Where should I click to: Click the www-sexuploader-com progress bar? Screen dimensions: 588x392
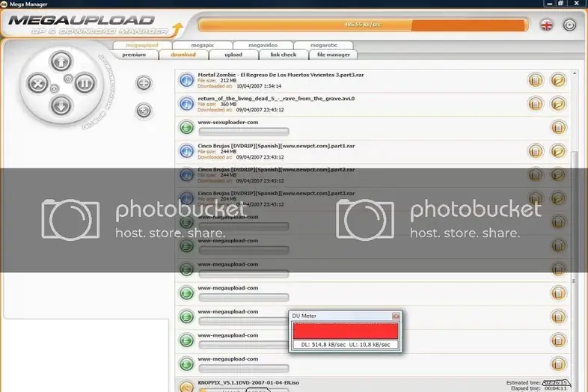click(x=244, y=132)
